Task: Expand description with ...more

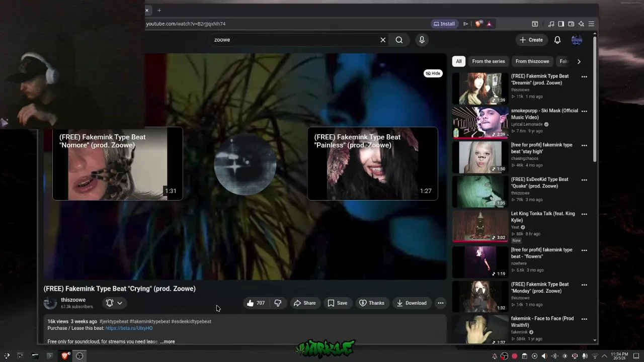Action: [x=167, y=341]
